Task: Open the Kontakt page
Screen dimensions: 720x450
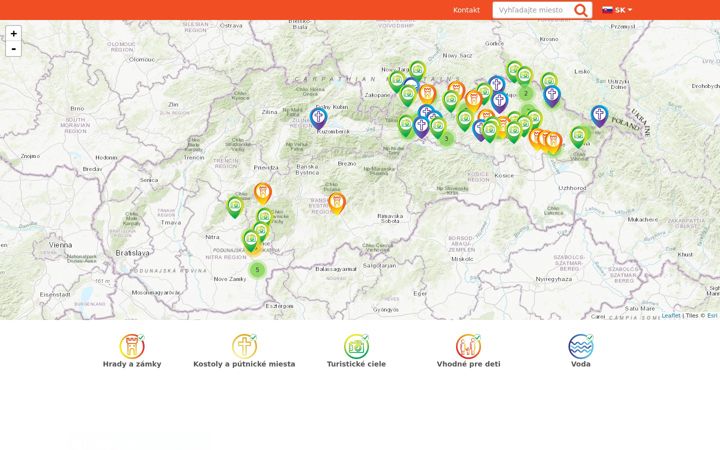Action: click(x=466, y=10)
